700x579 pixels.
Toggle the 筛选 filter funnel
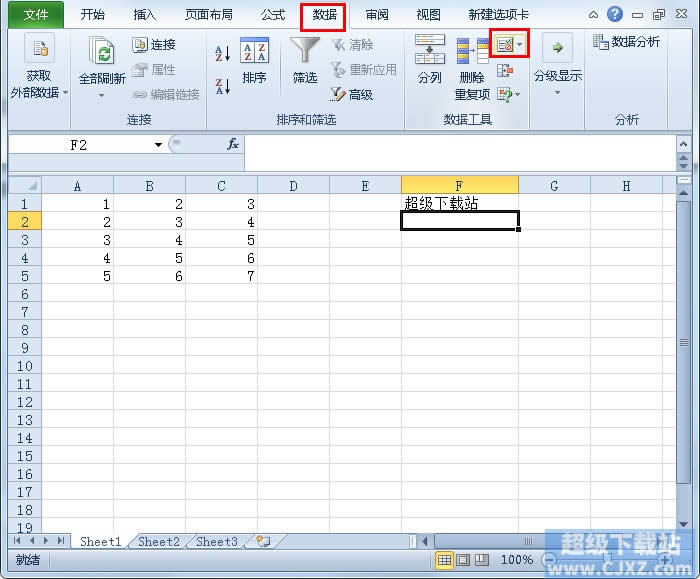(305, 61)
